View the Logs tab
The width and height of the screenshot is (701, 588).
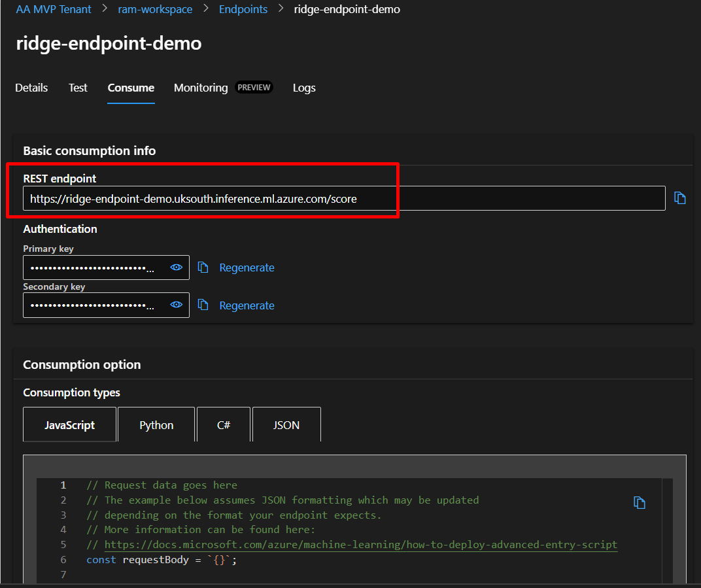304,88
